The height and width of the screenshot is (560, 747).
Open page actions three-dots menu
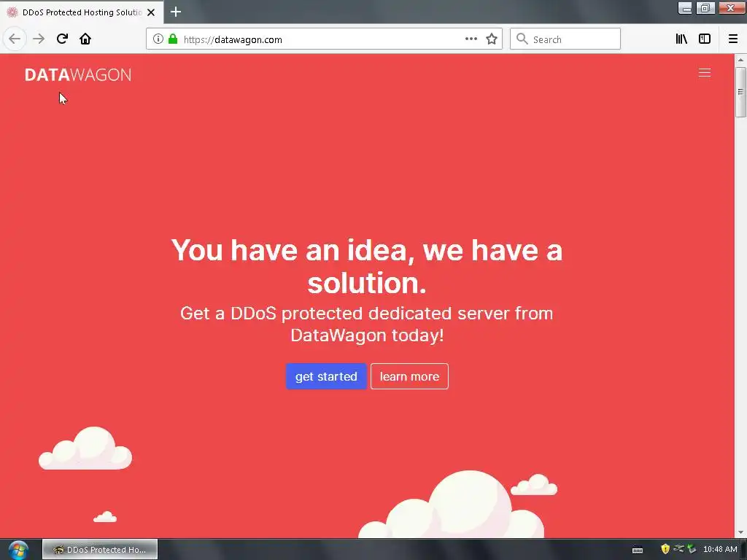point(471,39)
